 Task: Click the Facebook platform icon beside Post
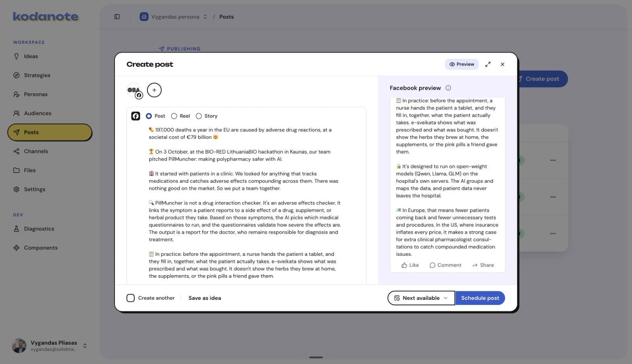(x=135, y=116)
